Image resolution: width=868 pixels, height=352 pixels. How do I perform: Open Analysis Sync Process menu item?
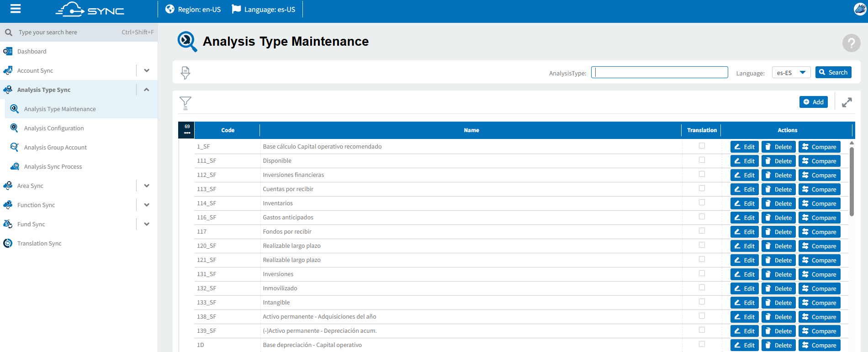click(x=81, y=166)
